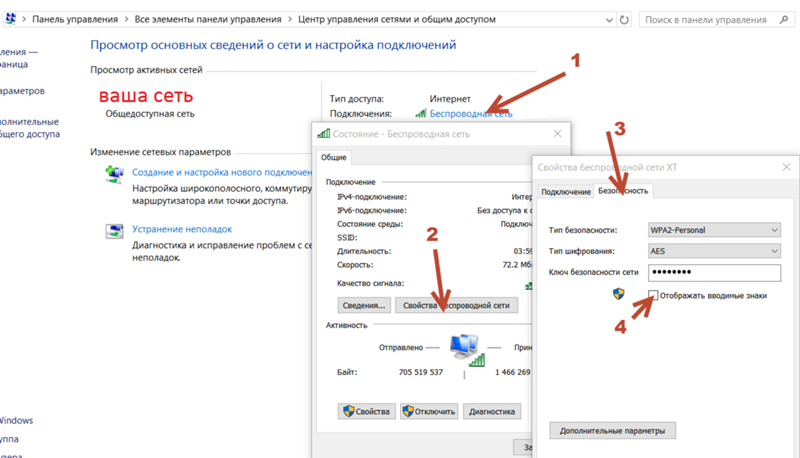Screen dimensions: 800x458
Task: Click the Ключ безопасности сети password field
Action: point(714,273)
